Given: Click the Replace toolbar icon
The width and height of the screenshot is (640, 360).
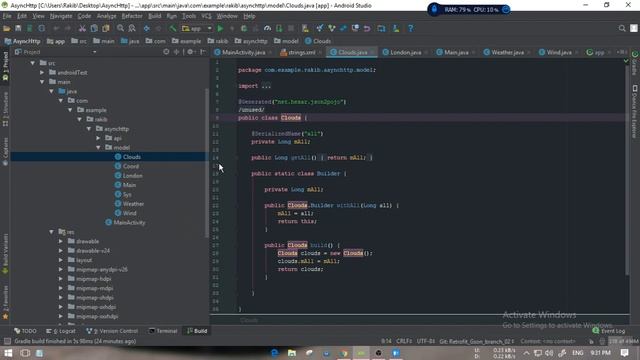Looking at the screenshot, I should click(132, 28).
